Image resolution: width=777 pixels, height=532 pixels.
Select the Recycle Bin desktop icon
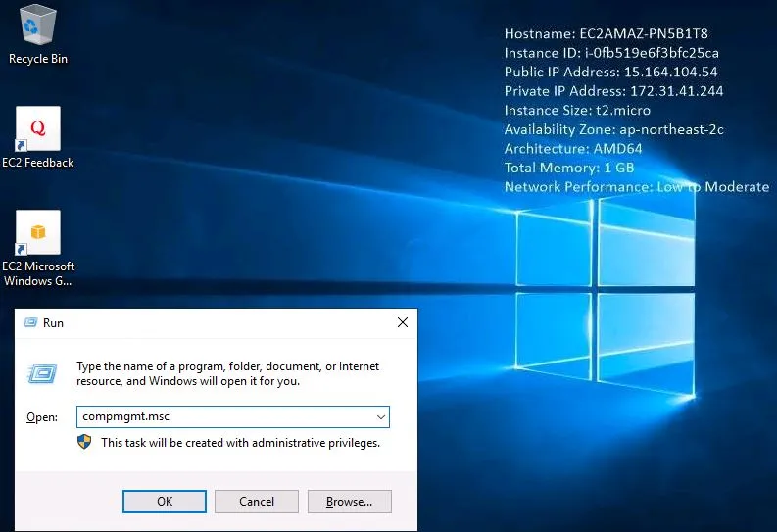point(38,24)
